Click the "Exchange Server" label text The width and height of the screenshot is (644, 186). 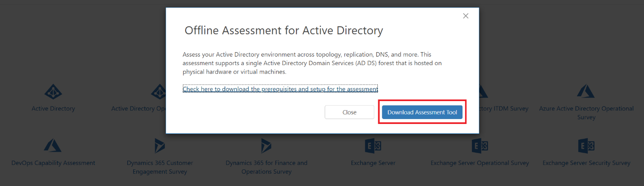tap(373, 163)
